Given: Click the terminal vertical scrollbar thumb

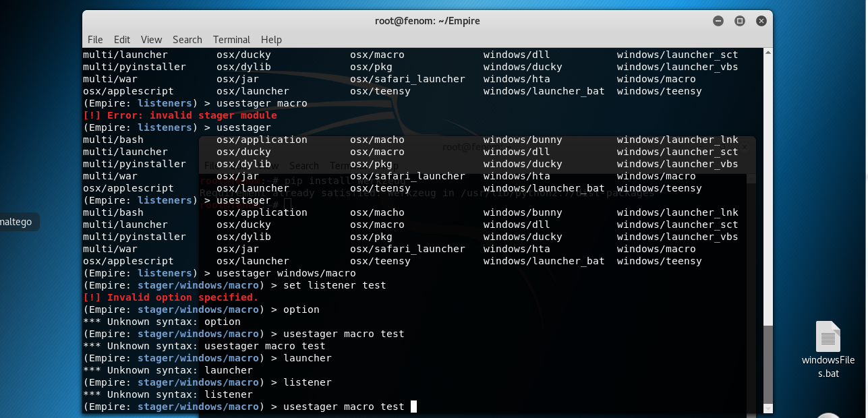Looking at the screenshot, I should [768, 364].
